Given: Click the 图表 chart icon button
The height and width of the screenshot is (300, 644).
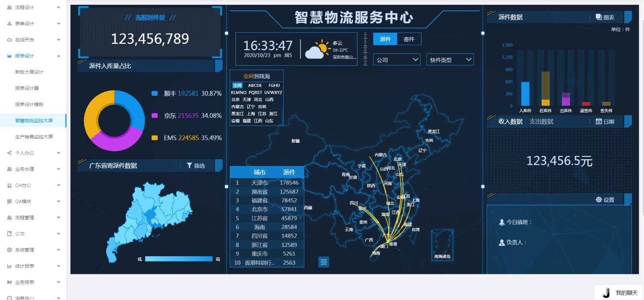Looking at the screenshot, I should click(599, 17).
